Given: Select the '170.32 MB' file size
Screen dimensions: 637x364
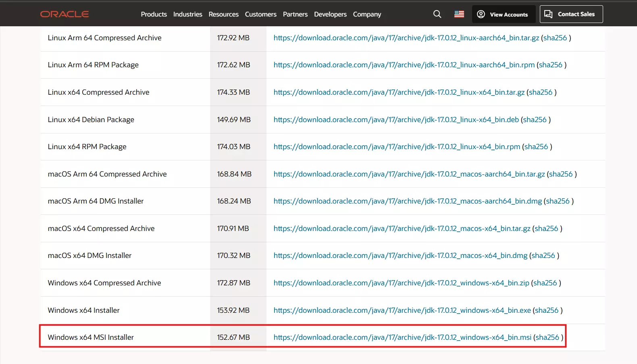Looking at the screenshot, I should click(234, 256).
